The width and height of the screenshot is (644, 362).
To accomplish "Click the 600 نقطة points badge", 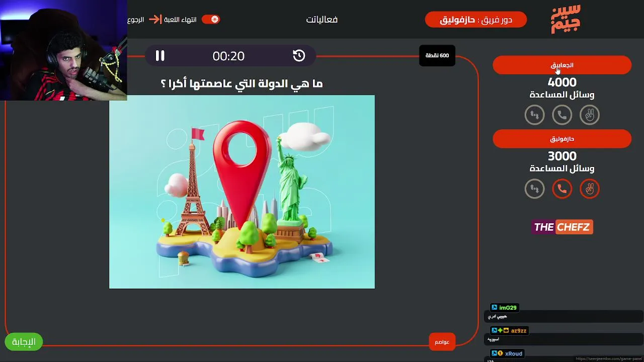I will 437,55.
